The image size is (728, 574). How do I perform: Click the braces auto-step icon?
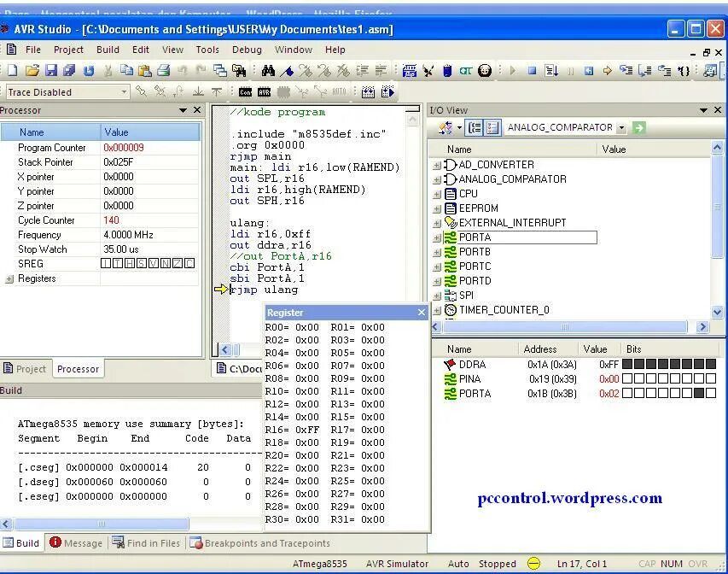[684, 71]
